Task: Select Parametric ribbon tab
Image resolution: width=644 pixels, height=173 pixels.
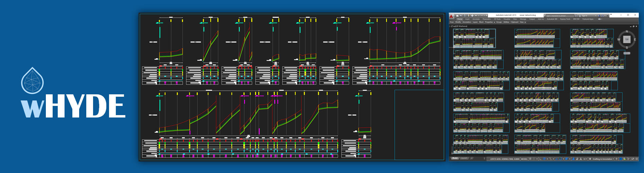Action: (487, 19)
